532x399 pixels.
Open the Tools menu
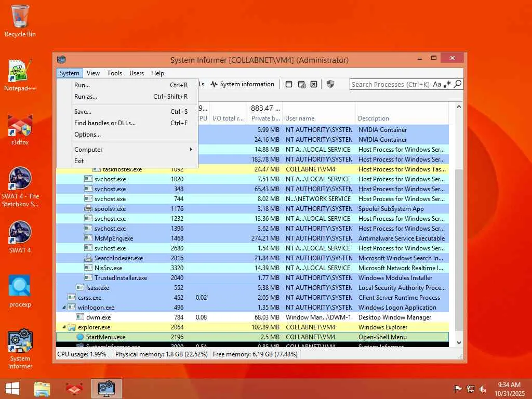click(114, 73)
